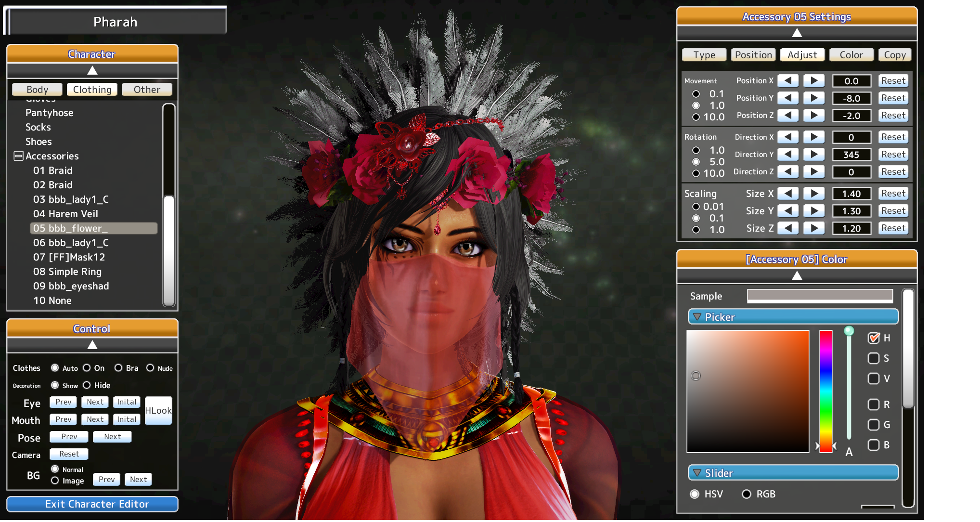980x522 pixels.
Task: Click Exit Character Editor
Action: [92, 504]
